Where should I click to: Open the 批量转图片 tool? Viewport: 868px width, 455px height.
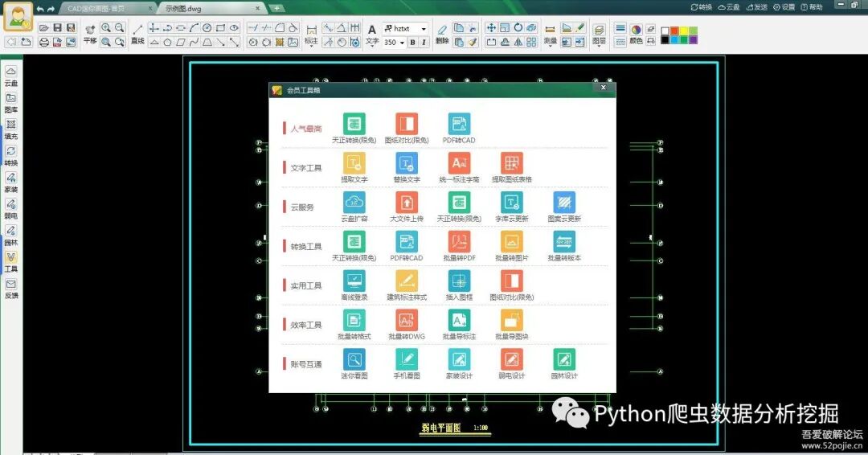[511, 246]
